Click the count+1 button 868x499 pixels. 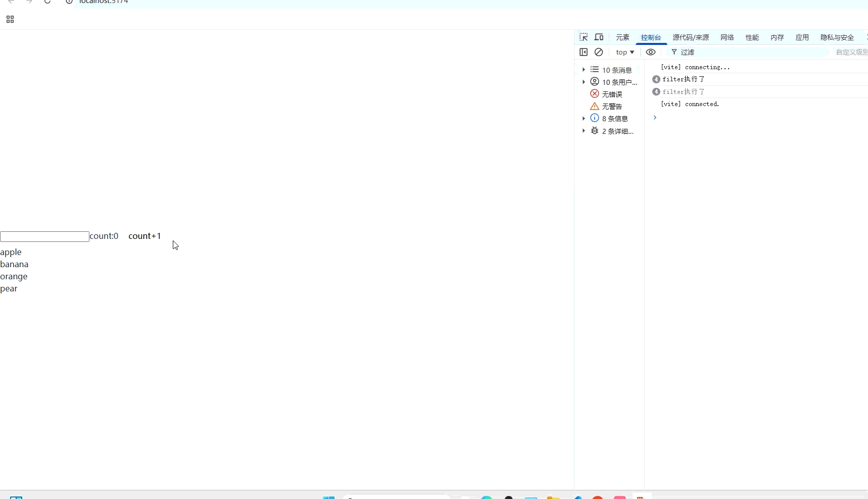pos(144,236)
